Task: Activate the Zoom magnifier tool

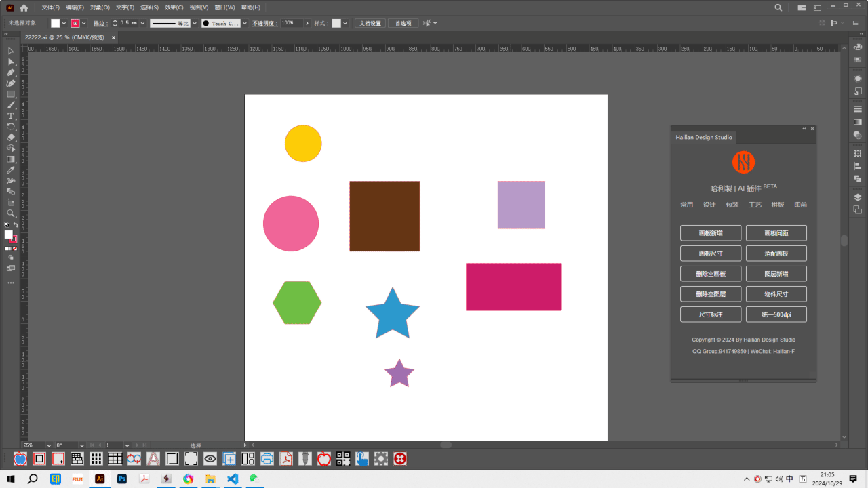Action: point(11,213)
